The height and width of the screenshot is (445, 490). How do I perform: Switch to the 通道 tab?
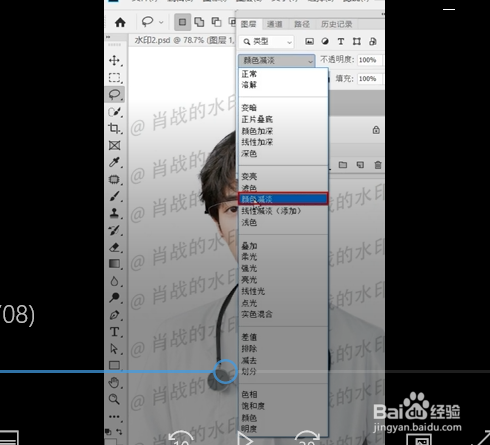[275, 24]
